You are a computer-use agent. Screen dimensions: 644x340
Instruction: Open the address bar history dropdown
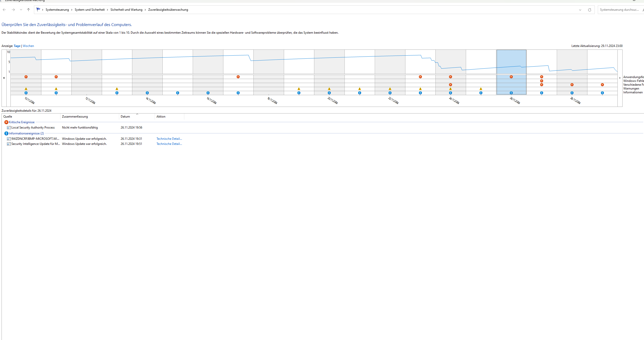click(580, 10)
